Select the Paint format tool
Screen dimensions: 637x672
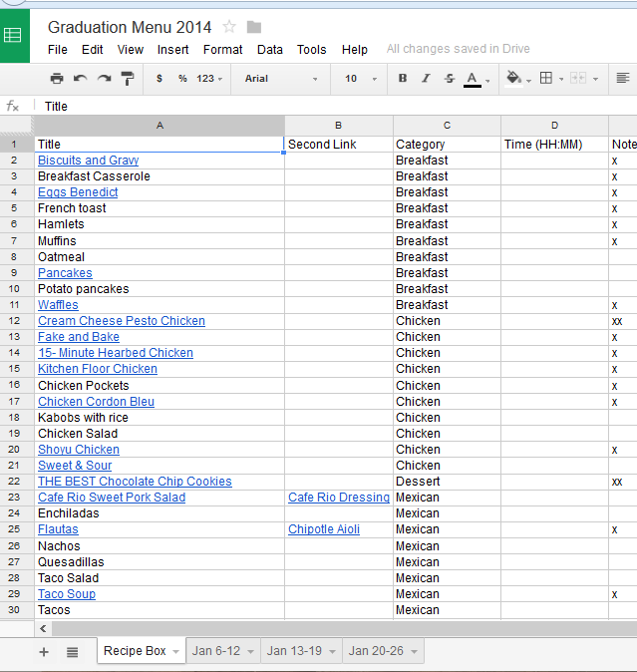(128, 79)
